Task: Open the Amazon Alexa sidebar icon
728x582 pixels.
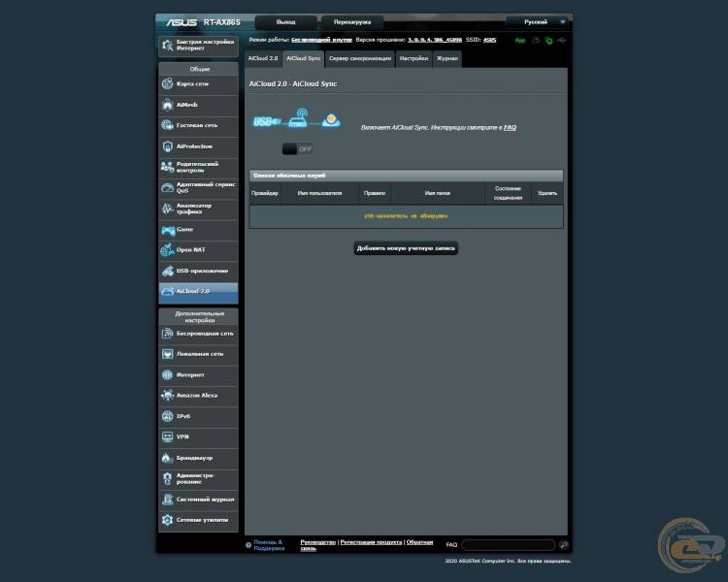Action: [x=167, y=396]
